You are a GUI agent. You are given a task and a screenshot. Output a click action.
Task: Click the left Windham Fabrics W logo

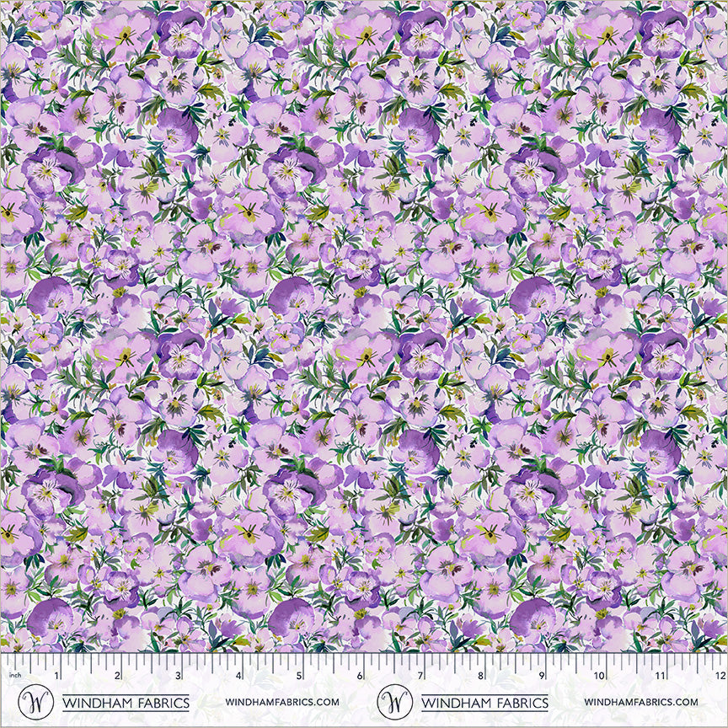coord(34,701)
